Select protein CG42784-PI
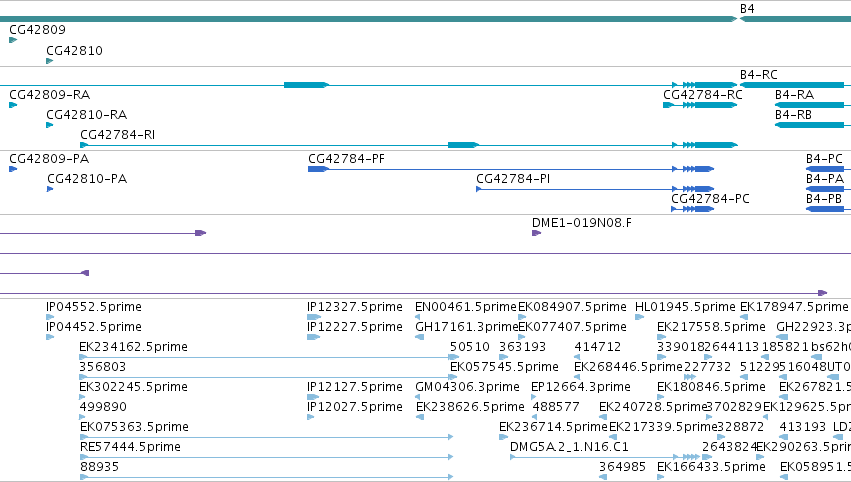851x482 pixels. [513, 179]
